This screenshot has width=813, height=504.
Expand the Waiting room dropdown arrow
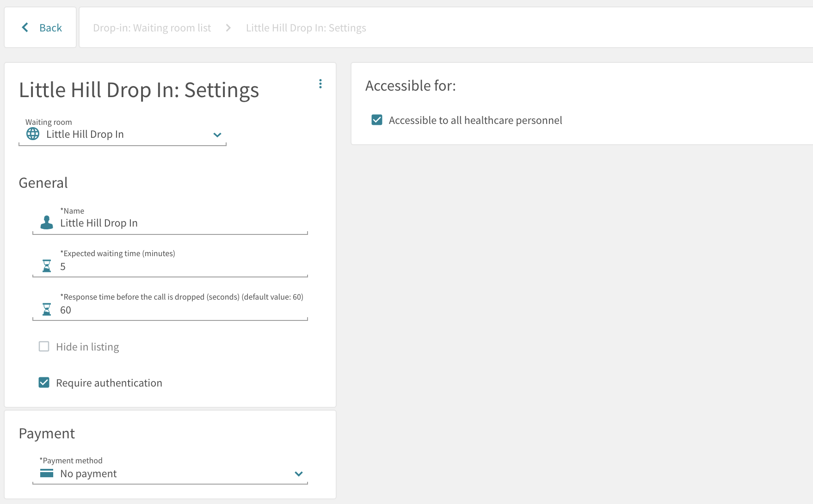click(217, 135)
